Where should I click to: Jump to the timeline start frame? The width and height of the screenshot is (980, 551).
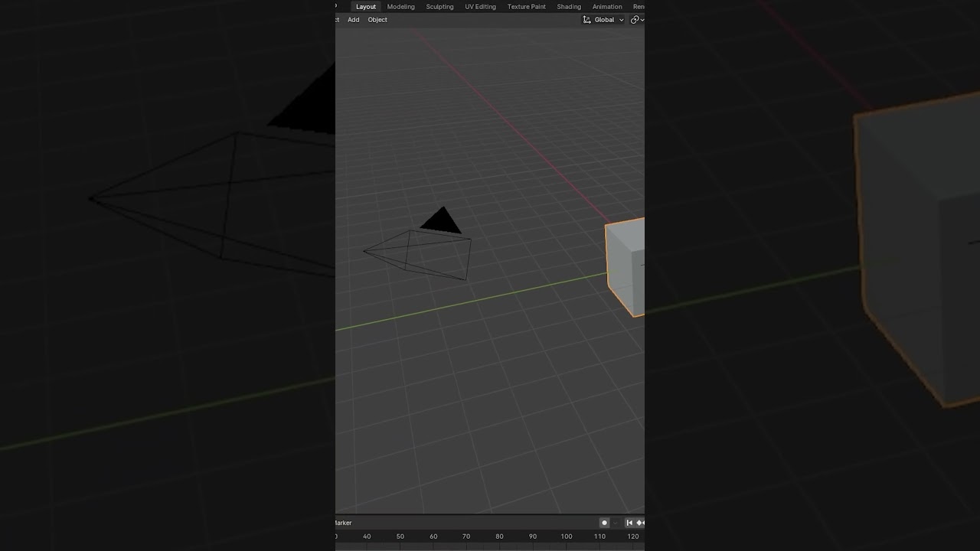629,523
